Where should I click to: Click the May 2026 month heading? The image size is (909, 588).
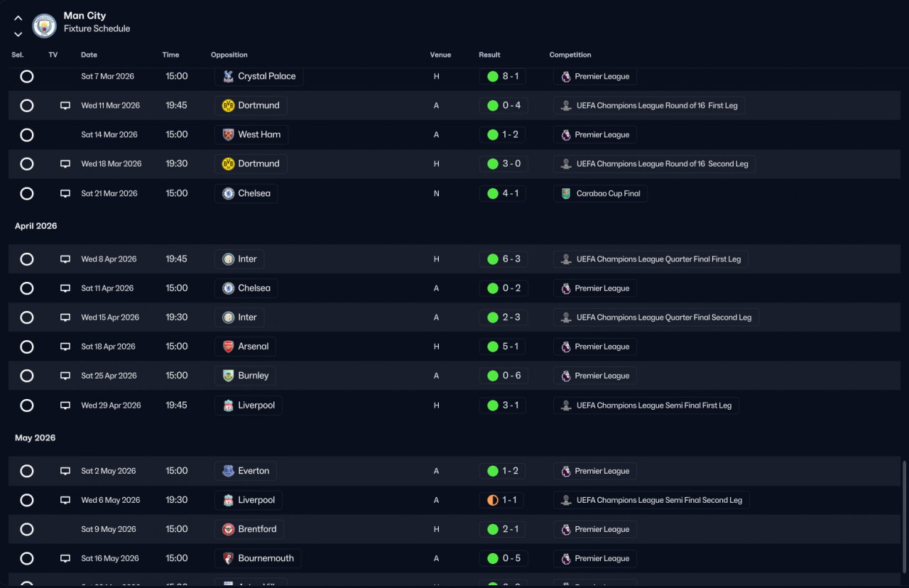[x=35, y=438]
